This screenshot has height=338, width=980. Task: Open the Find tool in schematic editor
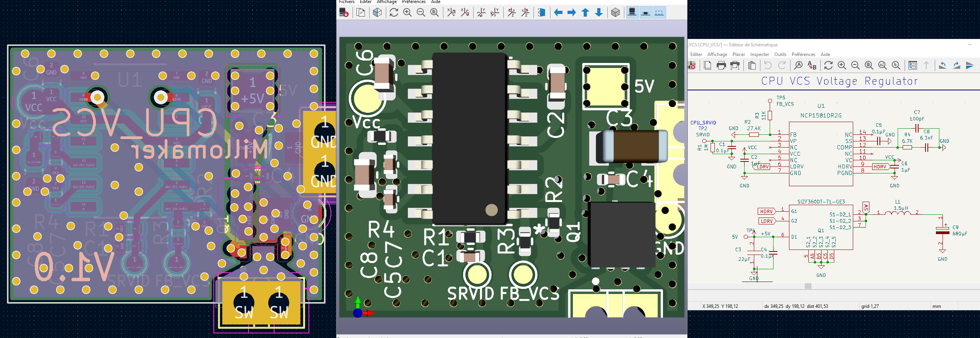tap(798, 66)
